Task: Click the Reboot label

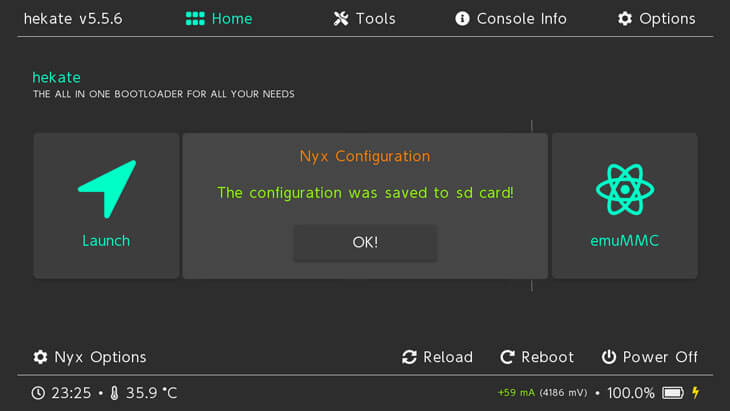Action: click(548, 357)
